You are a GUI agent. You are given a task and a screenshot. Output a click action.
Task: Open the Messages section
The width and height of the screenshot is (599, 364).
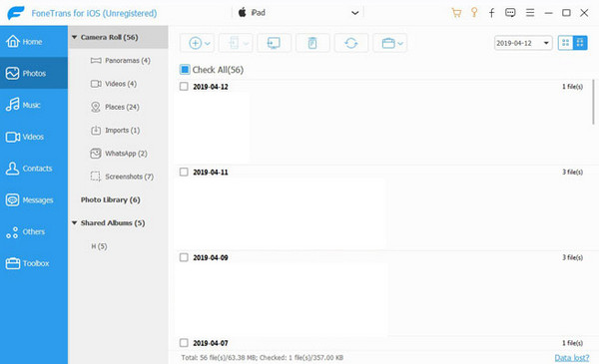pyautogui.click(x=34, y=199)
